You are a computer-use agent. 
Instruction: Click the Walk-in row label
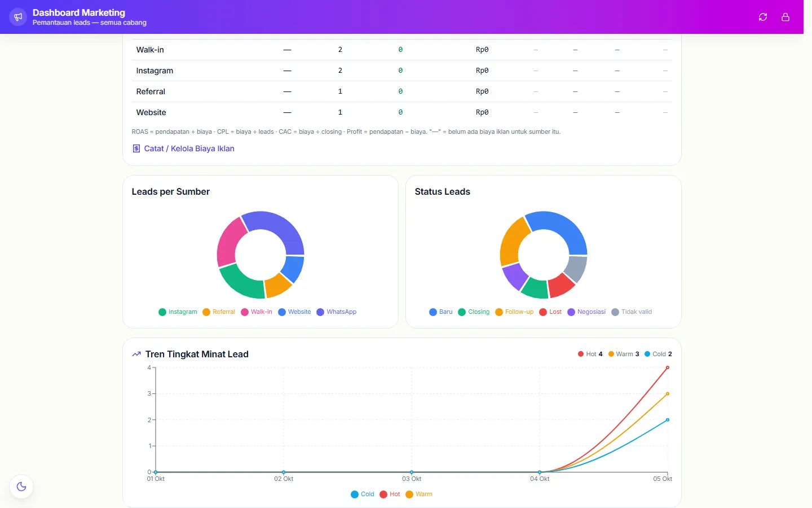click(150, 50)
